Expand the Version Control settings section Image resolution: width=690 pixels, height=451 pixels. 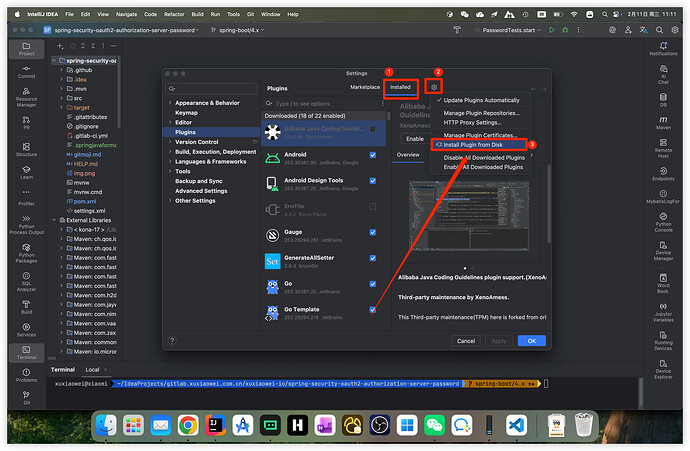pos(169,142)
